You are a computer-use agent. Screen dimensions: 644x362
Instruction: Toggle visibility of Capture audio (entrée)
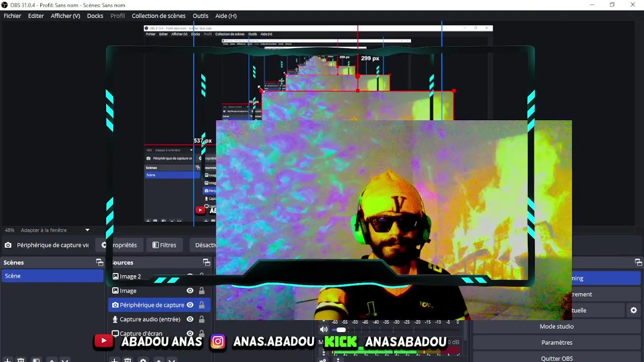pyautogui.click(x=190, y=319)
